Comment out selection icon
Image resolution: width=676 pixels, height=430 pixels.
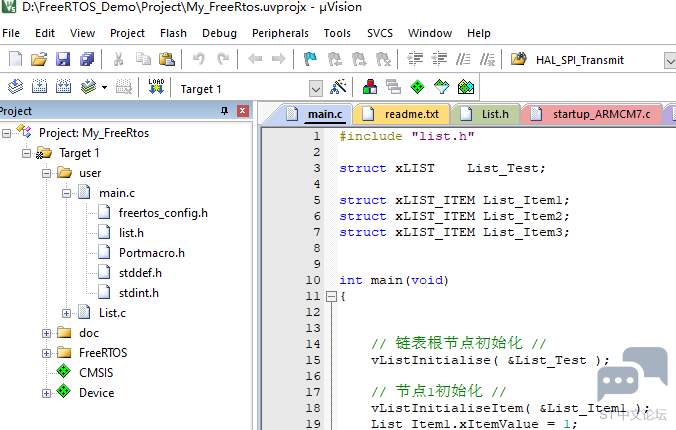[x=463, y=59]
